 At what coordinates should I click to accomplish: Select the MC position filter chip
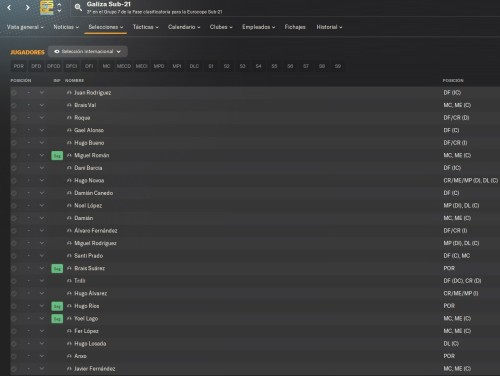click(x=106, y=66)
